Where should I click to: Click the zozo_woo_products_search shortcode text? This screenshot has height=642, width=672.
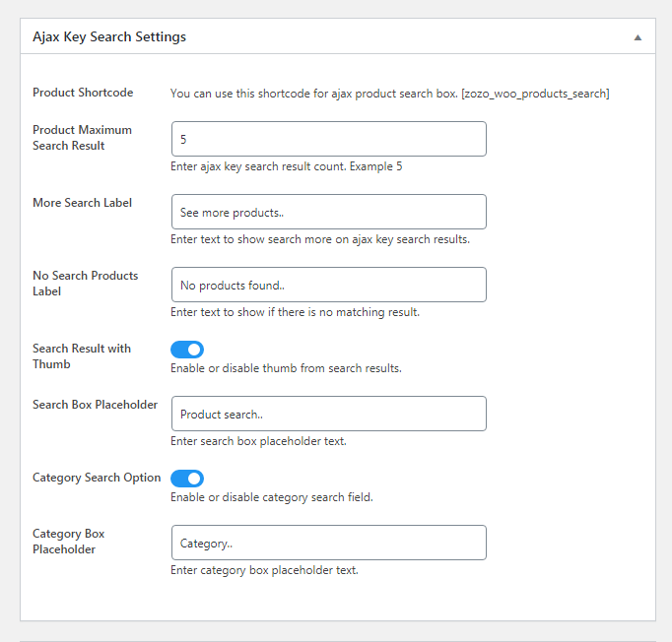535,94
